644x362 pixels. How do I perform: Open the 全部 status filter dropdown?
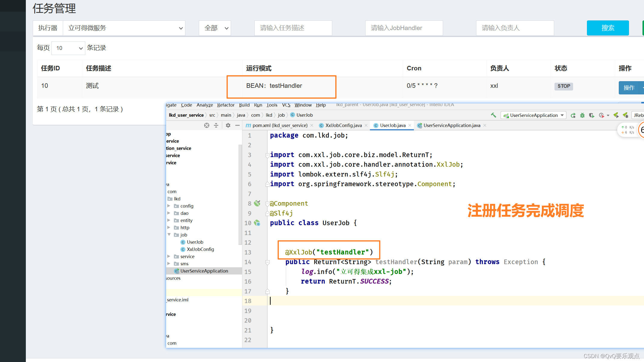coord(215,28)
